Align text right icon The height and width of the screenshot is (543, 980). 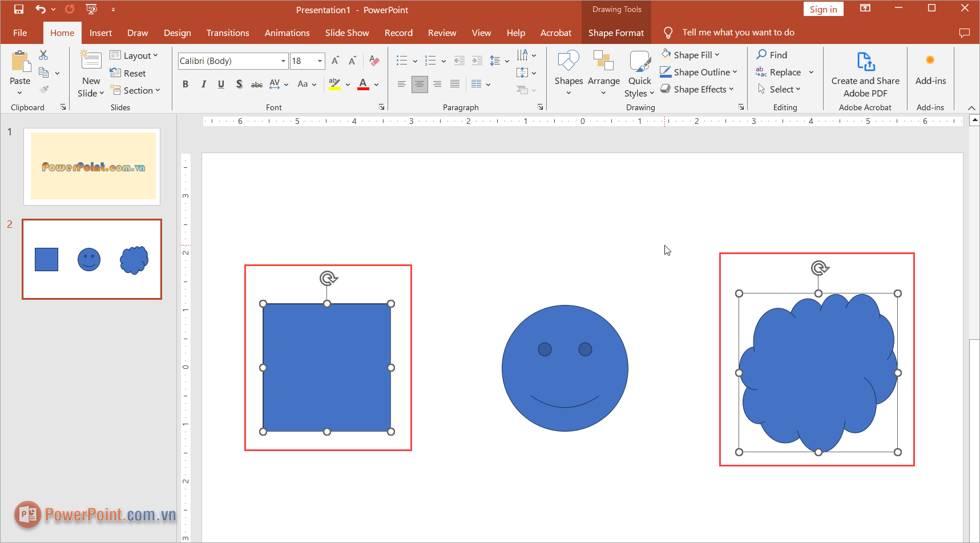tap(437, 85)
